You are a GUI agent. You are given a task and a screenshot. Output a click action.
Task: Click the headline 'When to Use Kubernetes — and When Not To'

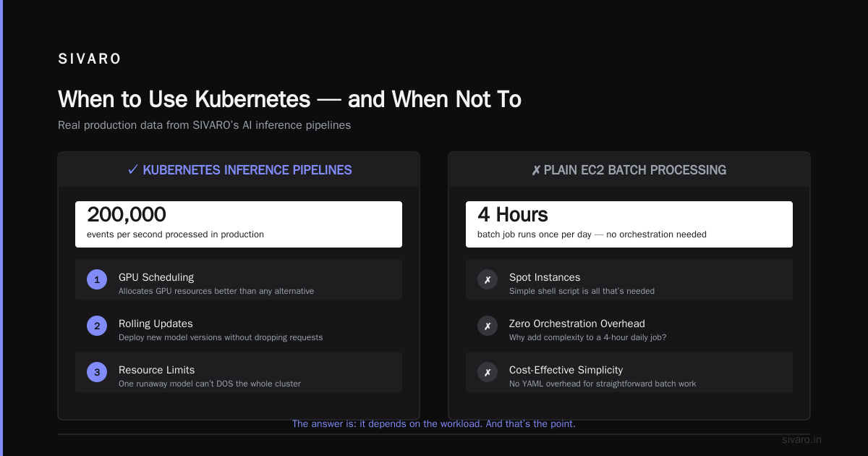[x=289, y=99]
